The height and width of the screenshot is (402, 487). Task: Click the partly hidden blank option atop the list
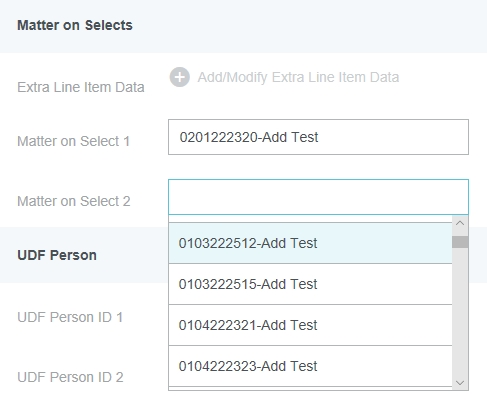click(x=310, y=219)
